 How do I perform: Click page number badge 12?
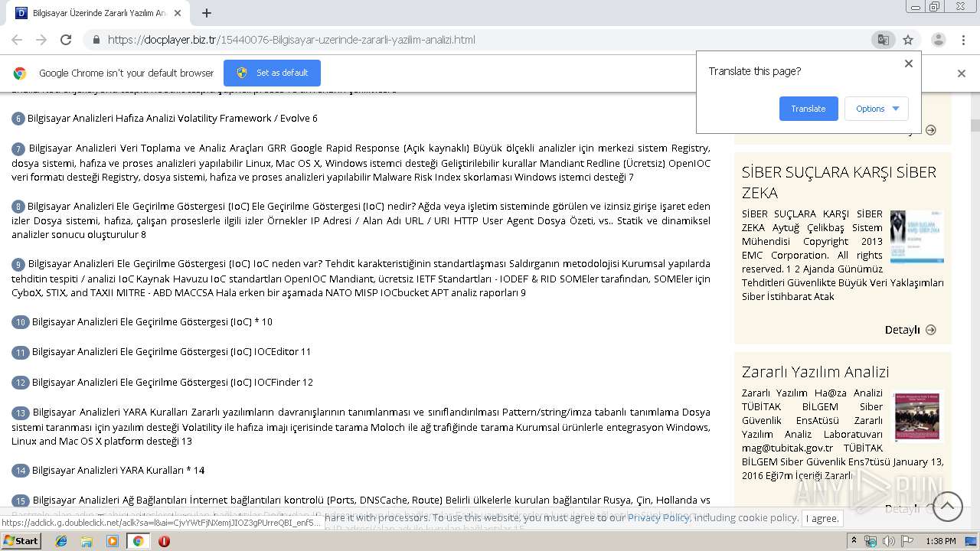tap(21, 383)
